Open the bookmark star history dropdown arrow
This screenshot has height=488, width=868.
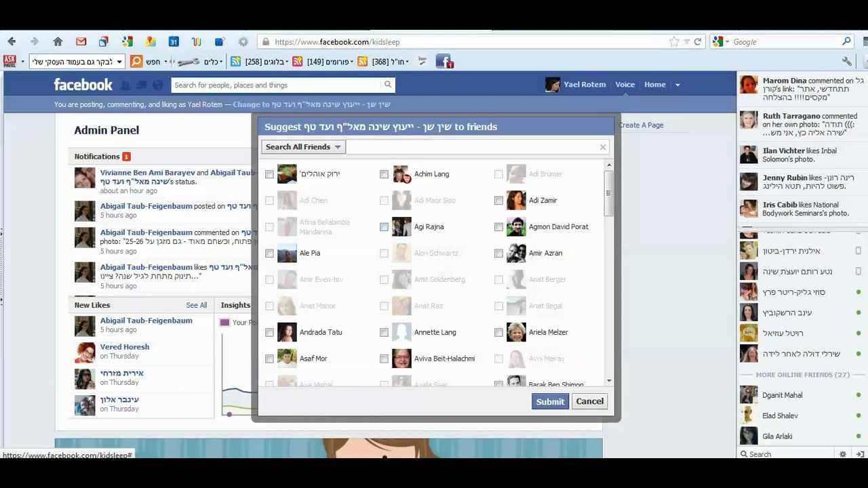(x=686, y=42)
